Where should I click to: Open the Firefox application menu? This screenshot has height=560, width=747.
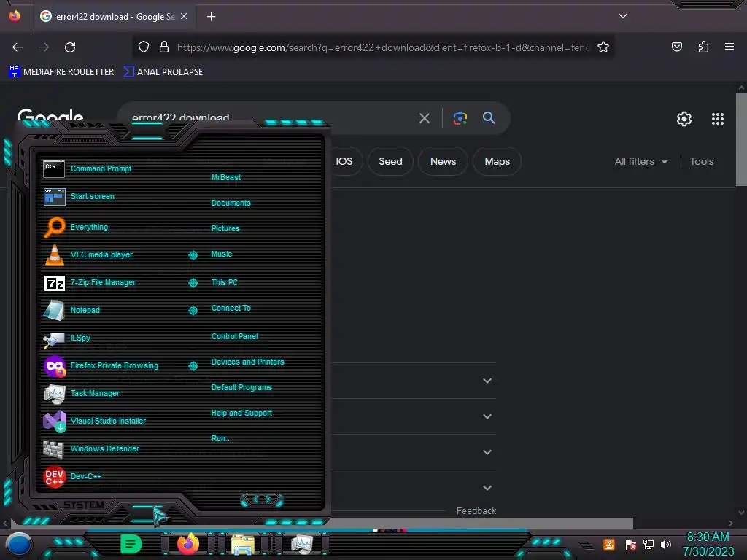(x=729, y=47)
